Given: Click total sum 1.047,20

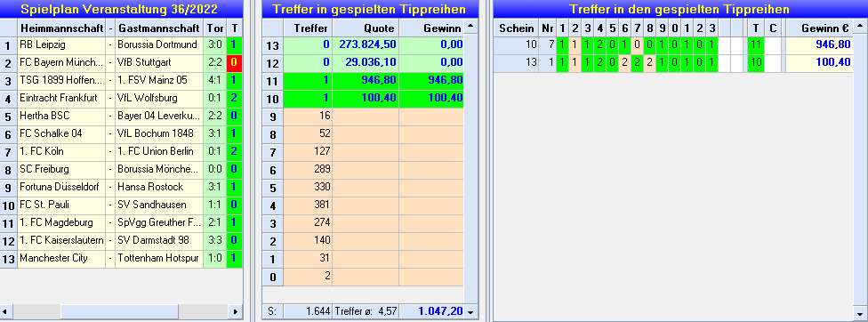Looking at the screenshot, I should pos(431,312).
